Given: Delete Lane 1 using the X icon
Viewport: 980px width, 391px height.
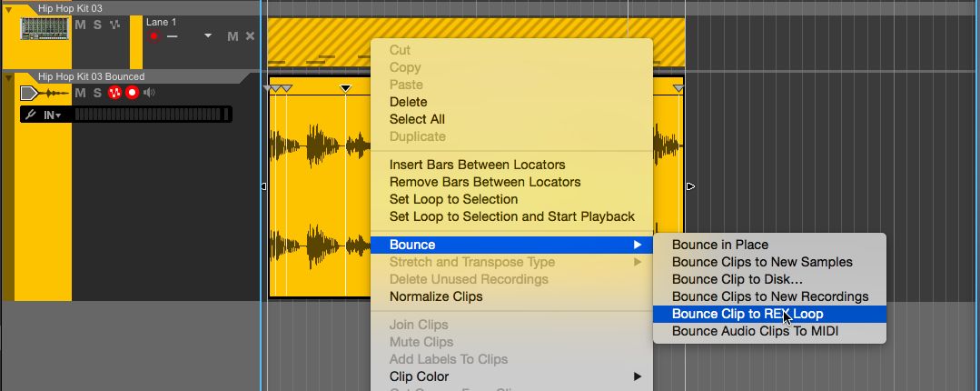Looking at the screenshot, I should tap(251, 35).
